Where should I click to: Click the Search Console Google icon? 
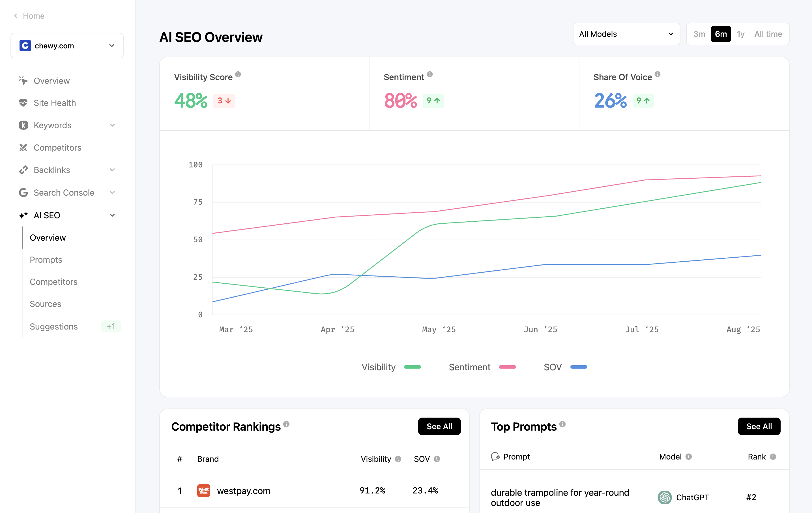(x=23, y=193)
